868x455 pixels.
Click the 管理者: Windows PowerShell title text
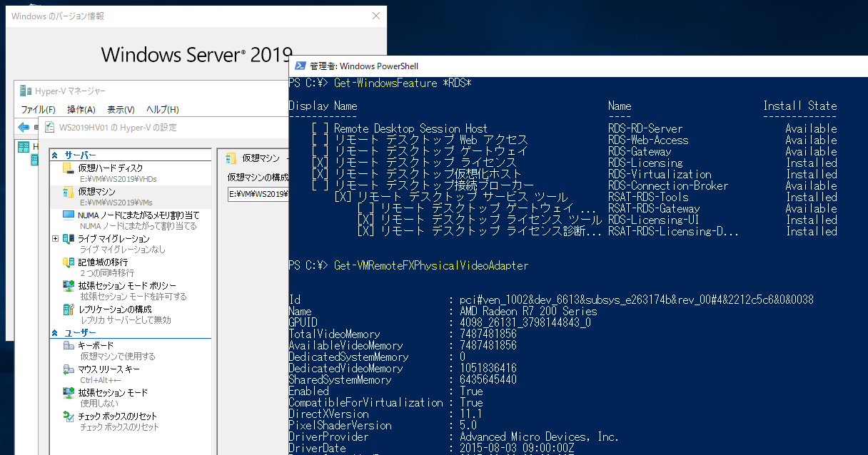(x=364, y=66)
